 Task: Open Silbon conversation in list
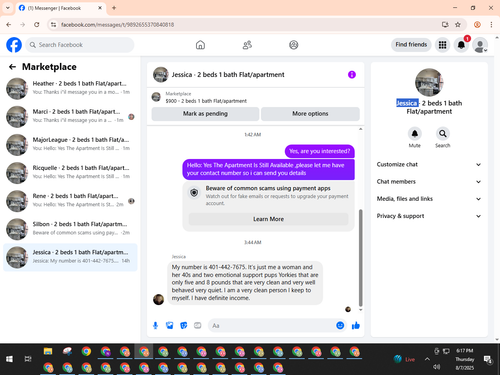(70, 229)
